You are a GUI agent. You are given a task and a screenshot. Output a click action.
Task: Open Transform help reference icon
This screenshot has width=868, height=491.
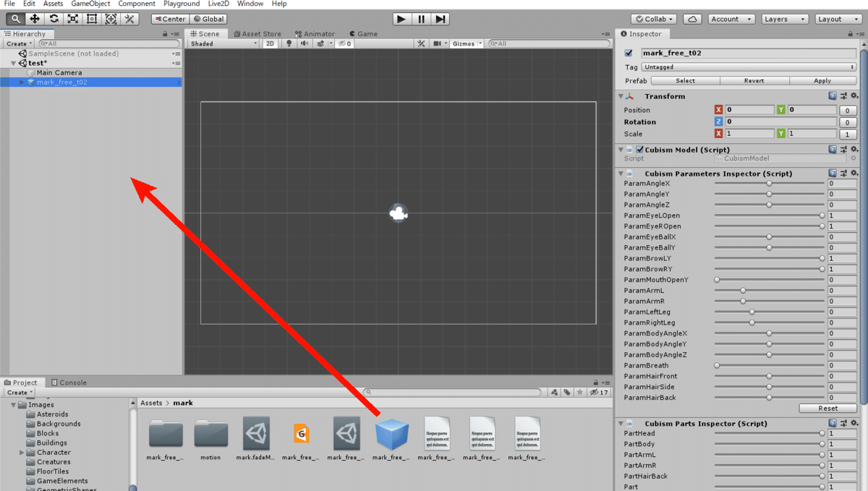[x=833, y=96]
